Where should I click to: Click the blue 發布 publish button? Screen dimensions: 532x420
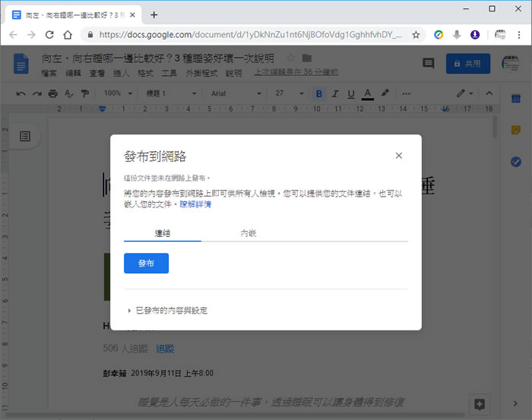146,263
